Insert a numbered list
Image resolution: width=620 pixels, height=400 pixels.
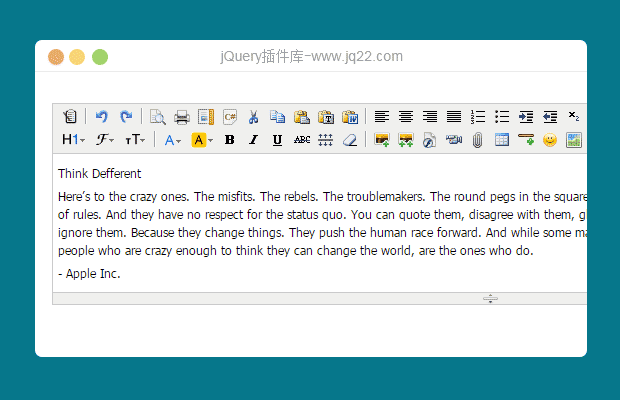pos(478,117)
